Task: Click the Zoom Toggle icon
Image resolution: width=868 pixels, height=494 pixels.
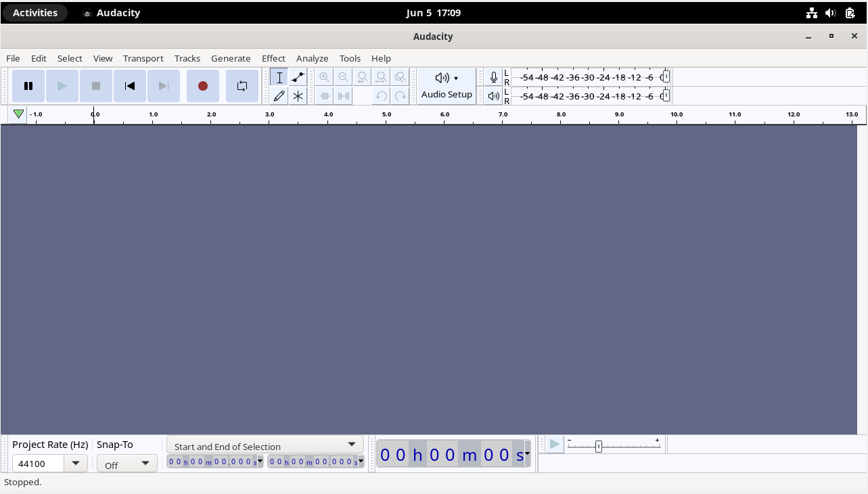Action: pos(401,77)
